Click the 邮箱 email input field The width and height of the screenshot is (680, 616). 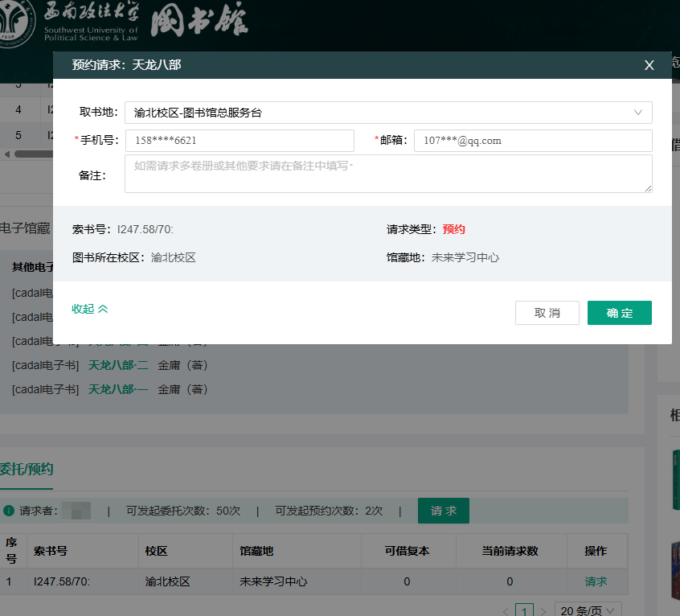532,141
